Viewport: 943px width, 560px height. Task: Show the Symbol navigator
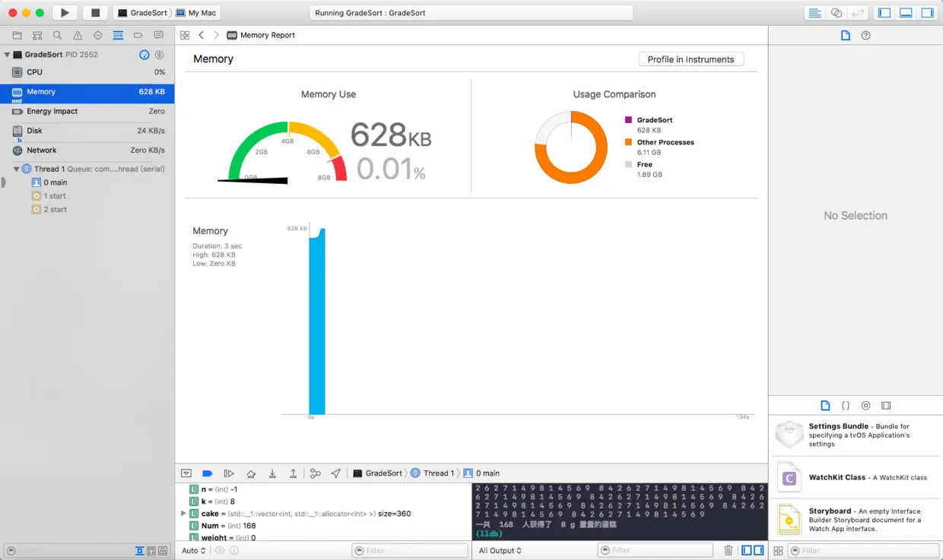[x=37, y=35]
